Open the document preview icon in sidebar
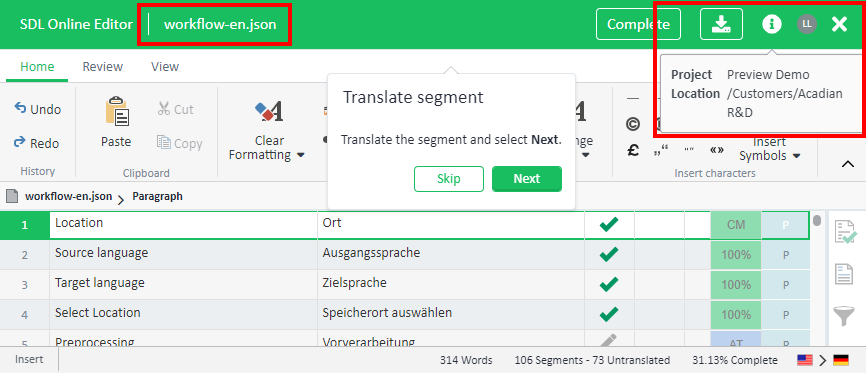The width and height of the screenshot is (866, 373). [x=844, y=274]
